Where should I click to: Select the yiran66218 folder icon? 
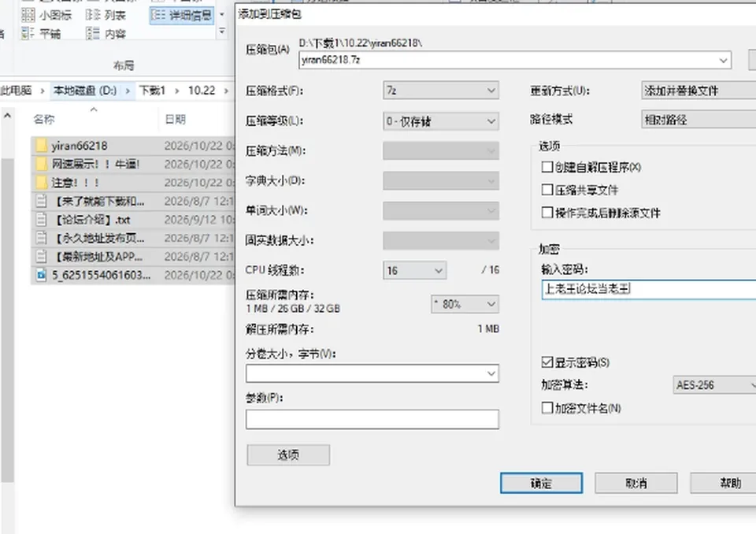pyautogui.click(x=42, y=145)
